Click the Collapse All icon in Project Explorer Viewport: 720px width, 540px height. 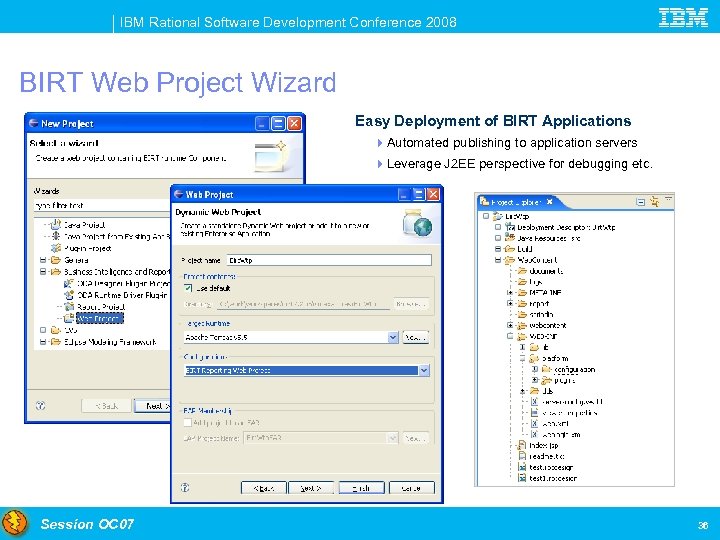641,202
